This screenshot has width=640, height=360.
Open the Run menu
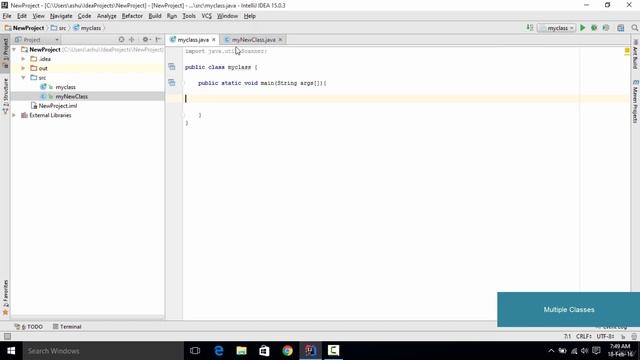pos(172,16)
